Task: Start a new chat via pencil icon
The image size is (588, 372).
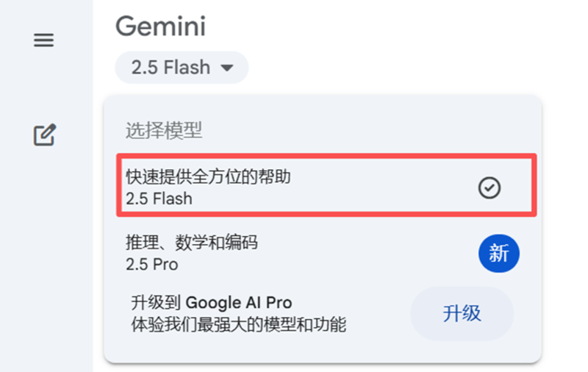Action: pyautogui.click(x=45, y=135)
